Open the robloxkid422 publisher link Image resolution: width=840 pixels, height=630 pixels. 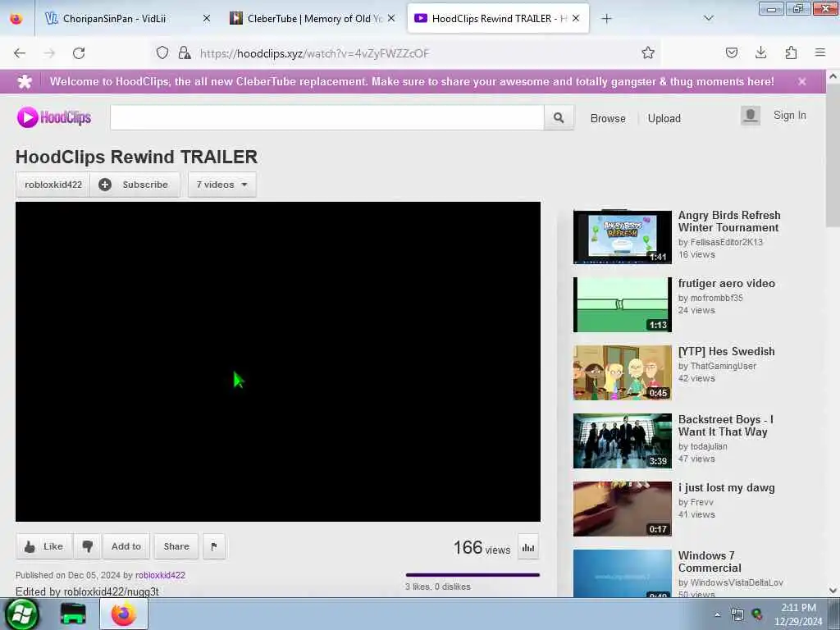(160, 575)
